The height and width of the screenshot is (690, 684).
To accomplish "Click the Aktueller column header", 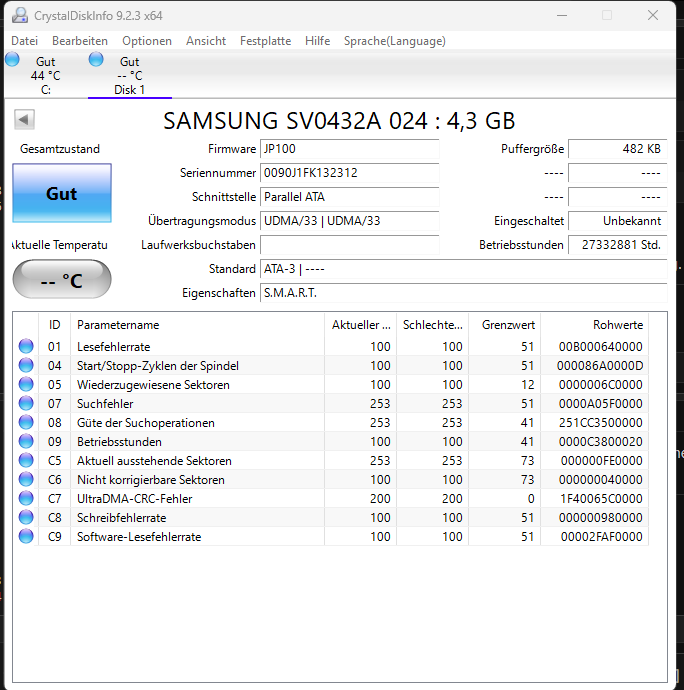I will click(x=360, y=325).
